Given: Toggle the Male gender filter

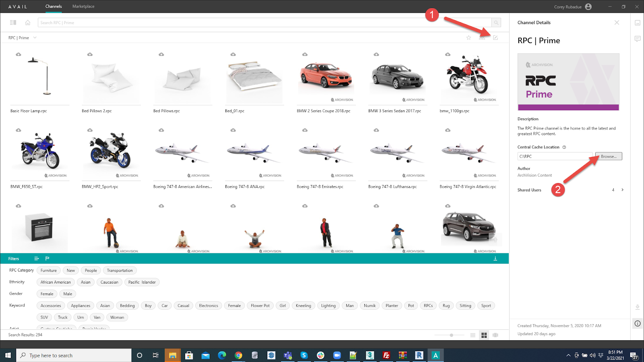Looking at the screenshot, I should pos(68,294).
